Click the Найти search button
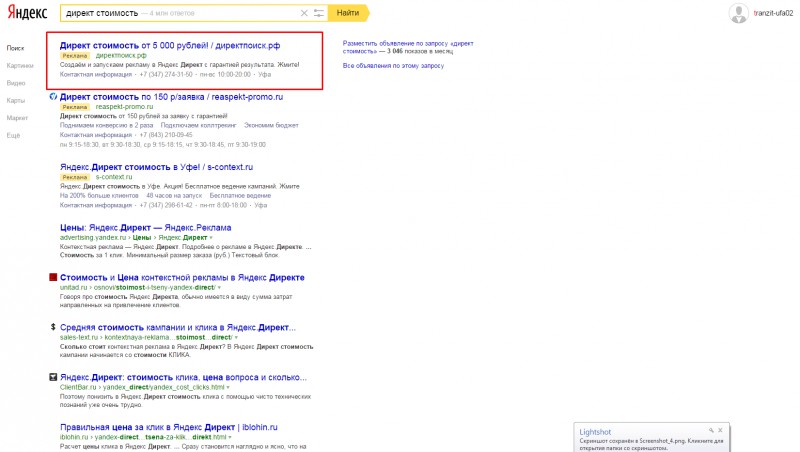Screen dimensions: 800x452 [348, 13]
